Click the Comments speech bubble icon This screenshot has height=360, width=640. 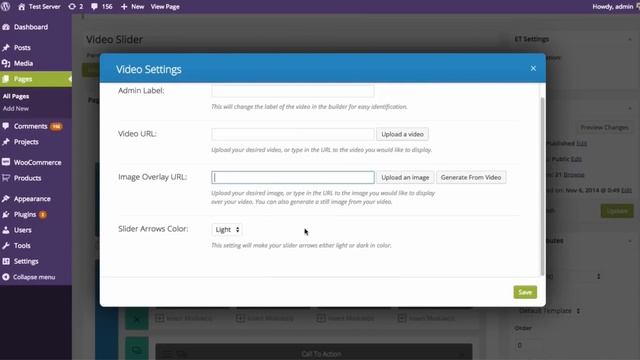pos(6,126)
